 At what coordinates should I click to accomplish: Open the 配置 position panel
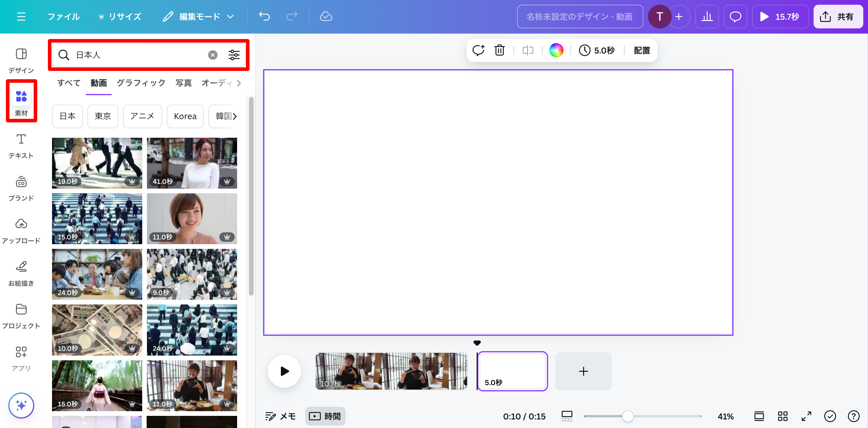click(642, 50)
